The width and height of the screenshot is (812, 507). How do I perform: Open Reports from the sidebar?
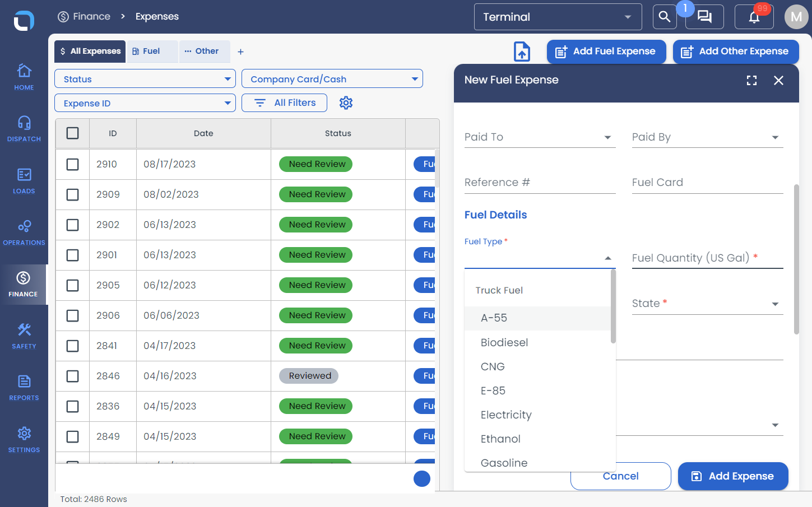click(x=24, y=388)
